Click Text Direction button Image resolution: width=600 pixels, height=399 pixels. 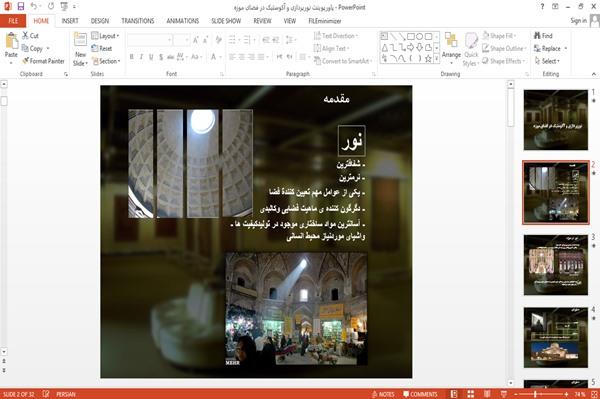coord(336,36)
